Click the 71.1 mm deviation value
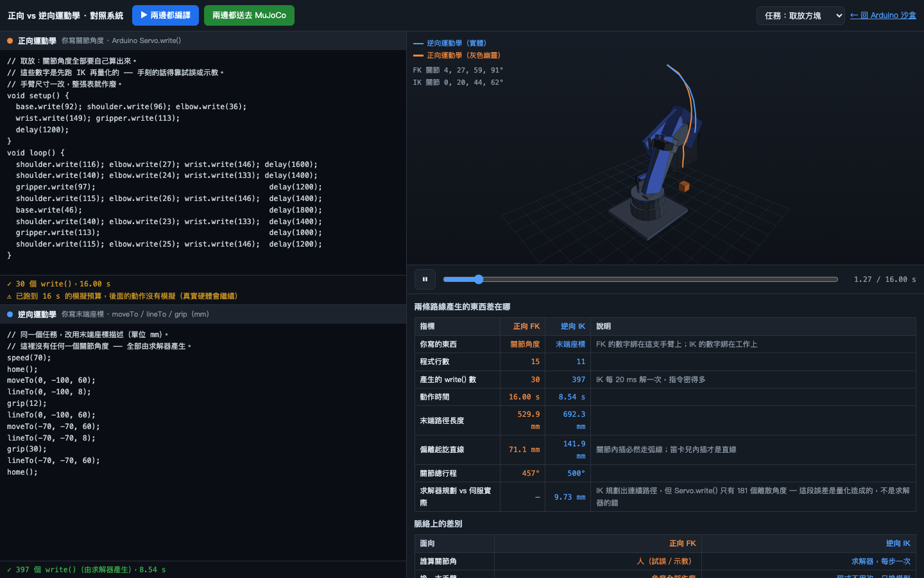This screenshot has width=924, height=578. [x=524, y=450]
